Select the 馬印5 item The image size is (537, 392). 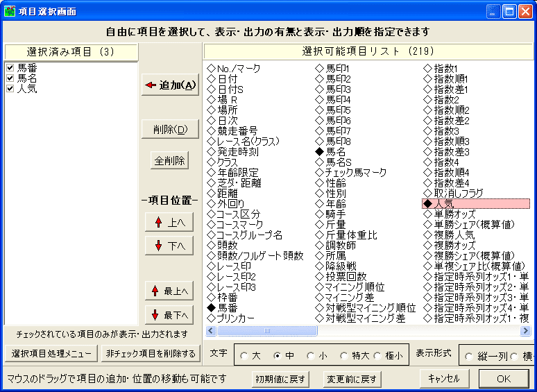coord(333,110)
